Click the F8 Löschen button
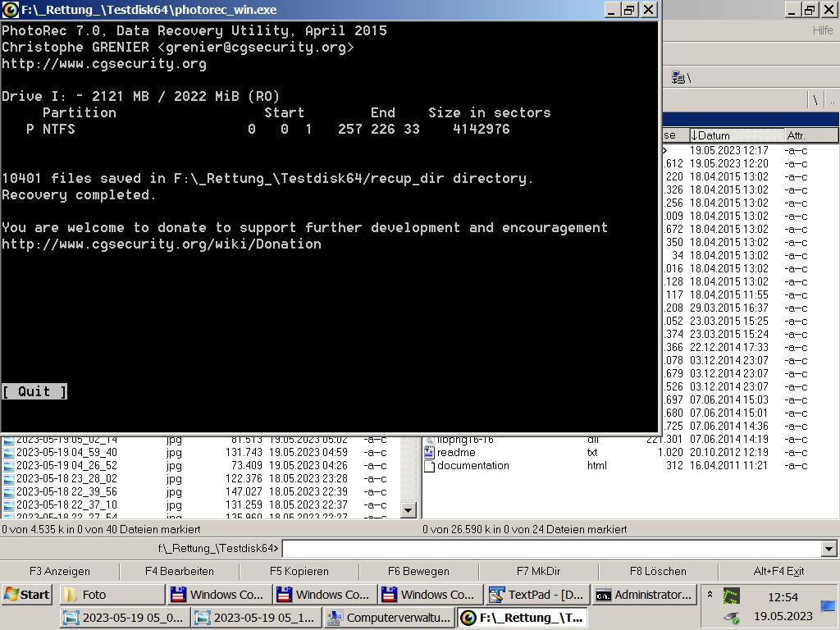The width and height of the screenshot is (840, 630). click(658, 571)
